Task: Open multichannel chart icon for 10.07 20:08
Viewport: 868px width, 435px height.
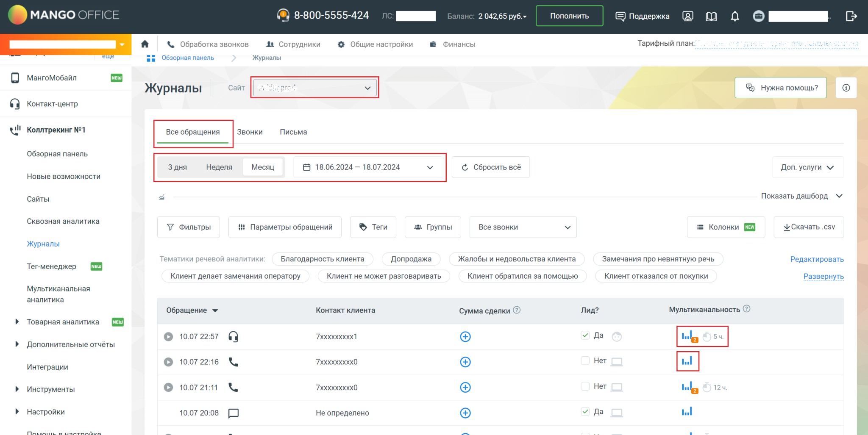Action: coord(687,411)
